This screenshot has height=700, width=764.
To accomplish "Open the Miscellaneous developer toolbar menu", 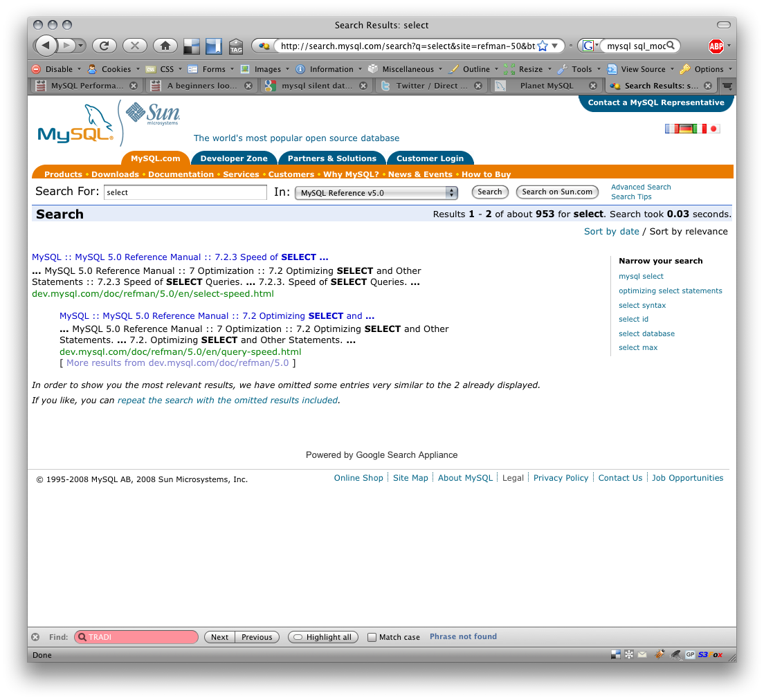I will point(406,69).
